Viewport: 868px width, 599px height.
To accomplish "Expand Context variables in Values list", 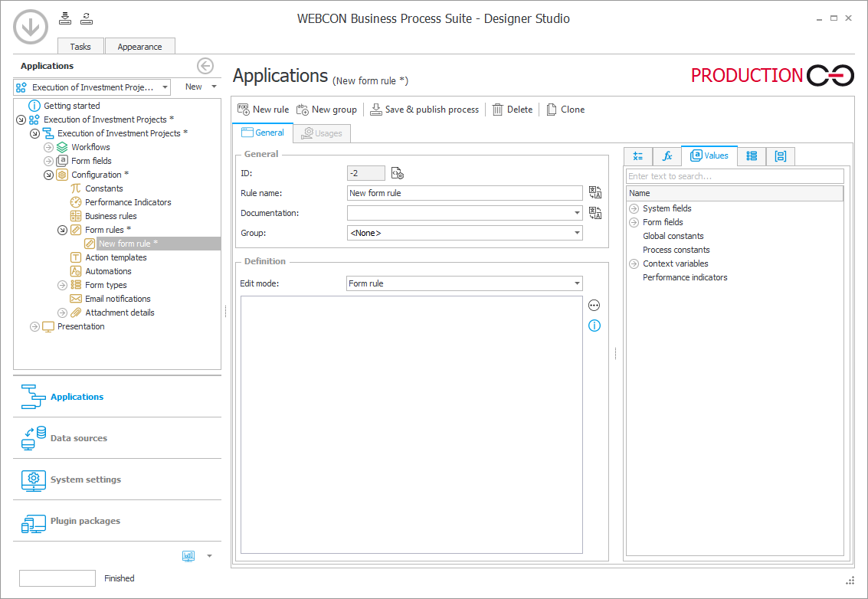I will tap(634, 264).
